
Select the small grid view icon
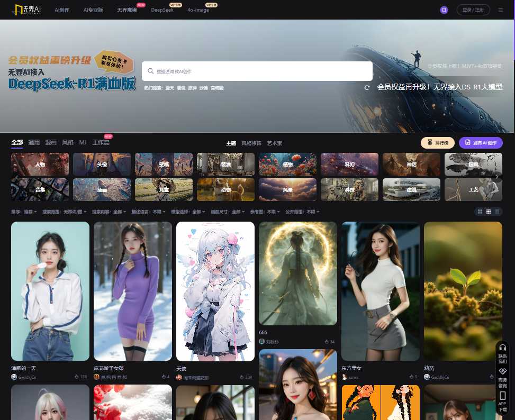point(488,212)
